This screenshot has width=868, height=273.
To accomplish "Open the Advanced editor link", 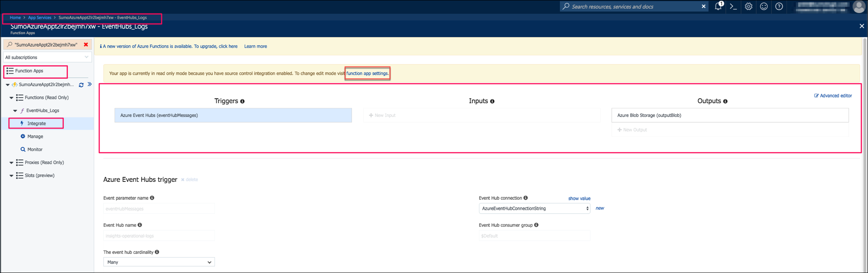I will [833, 96].
